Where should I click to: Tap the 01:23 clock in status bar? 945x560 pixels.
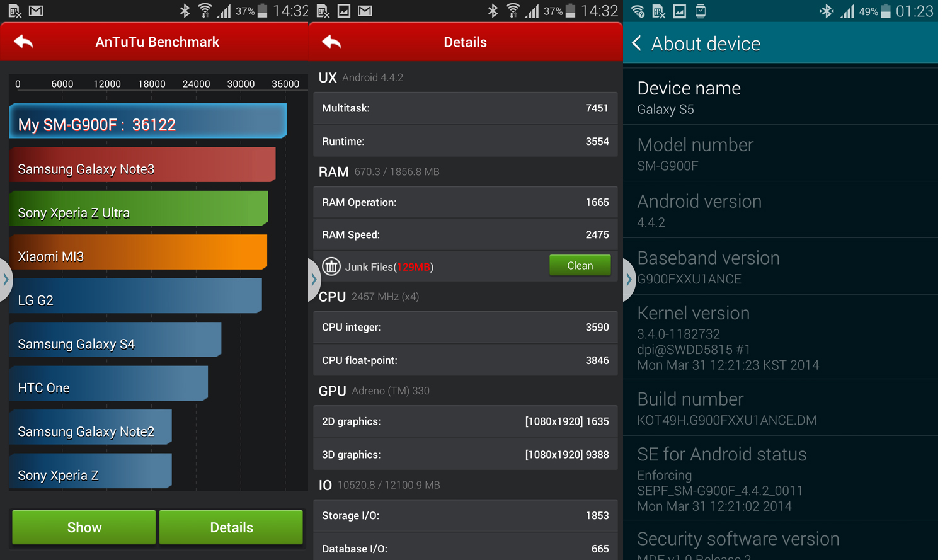click(x=914, y=11)
